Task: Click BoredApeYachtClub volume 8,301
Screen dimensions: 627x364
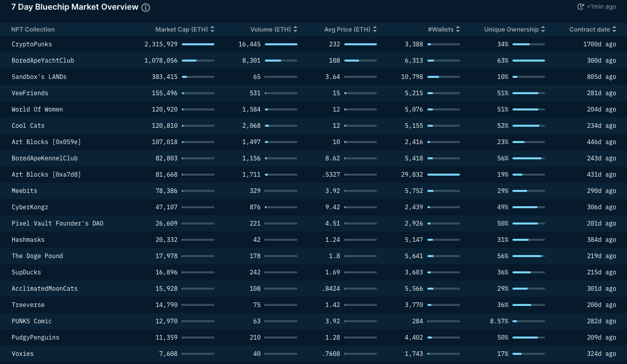Action: point(251,61)
